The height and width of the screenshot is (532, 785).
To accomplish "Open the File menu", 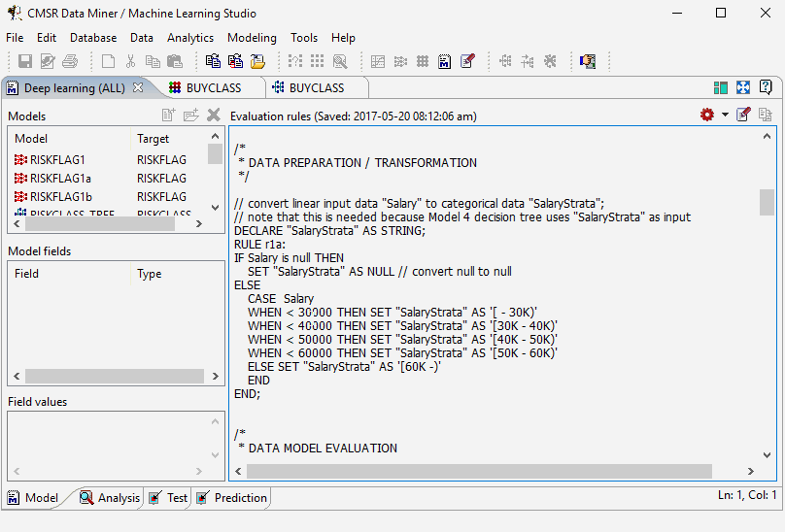I will click(15, 38).
